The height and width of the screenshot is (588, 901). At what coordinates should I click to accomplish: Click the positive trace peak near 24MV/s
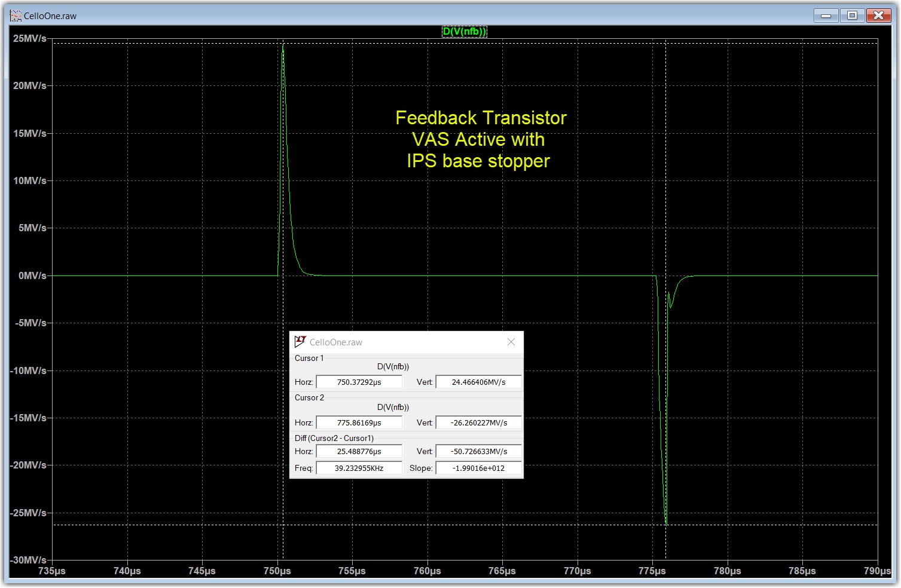[283, 46]
